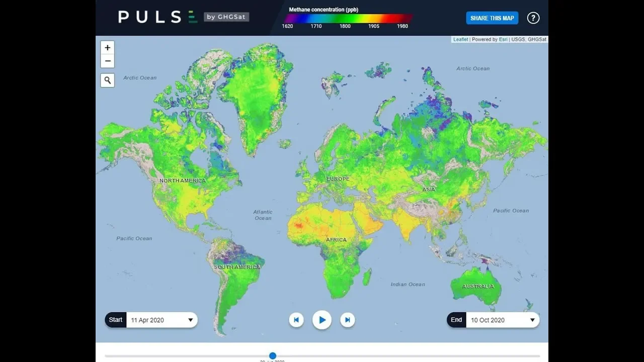Click the South America map label

(237, 267)
